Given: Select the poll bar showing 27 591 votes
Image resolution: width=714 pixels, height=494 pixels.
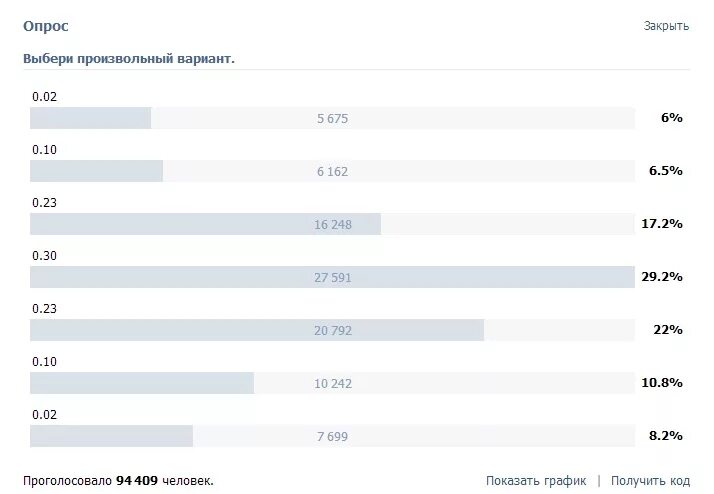Looking at the screenshot, I should 332,277.
